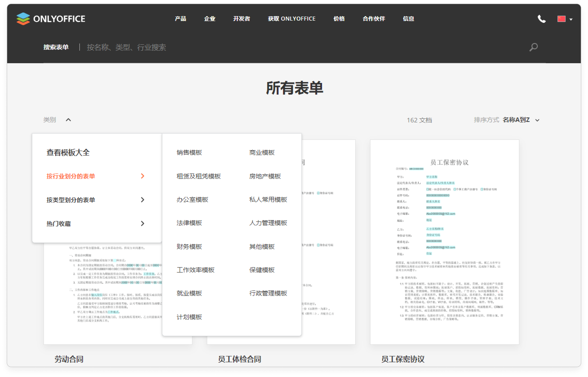Open the 排序方式 名称A到Z sort dropdown
This screenshot has height=377, width=588.
point(506,120)
